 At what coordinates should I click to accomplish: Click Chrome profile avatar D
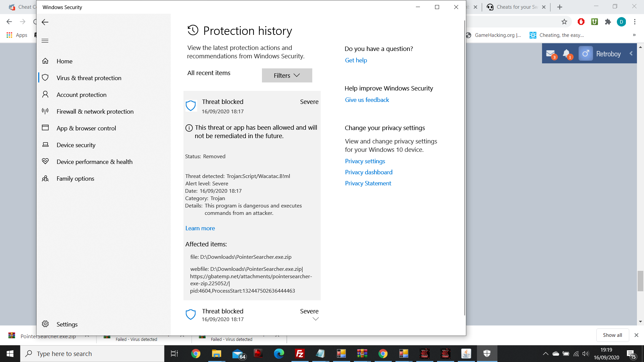click(x=621, y=22)
